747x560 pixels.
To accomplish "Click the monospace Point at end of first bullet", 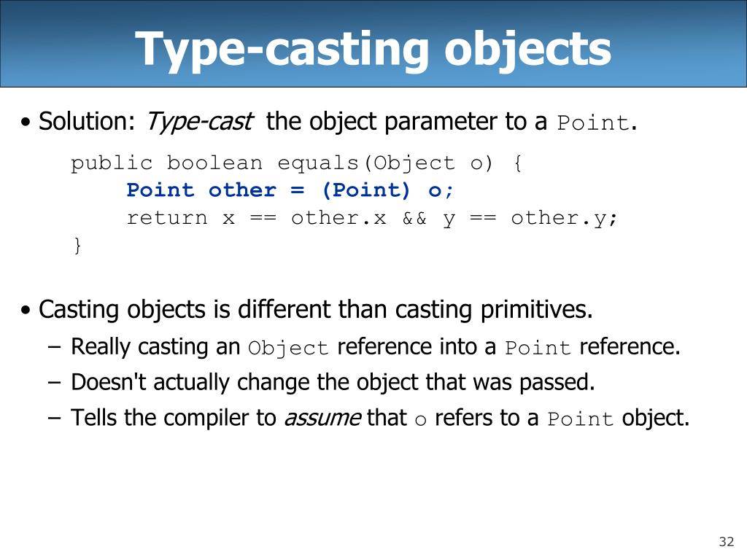I will coord(592,122).
